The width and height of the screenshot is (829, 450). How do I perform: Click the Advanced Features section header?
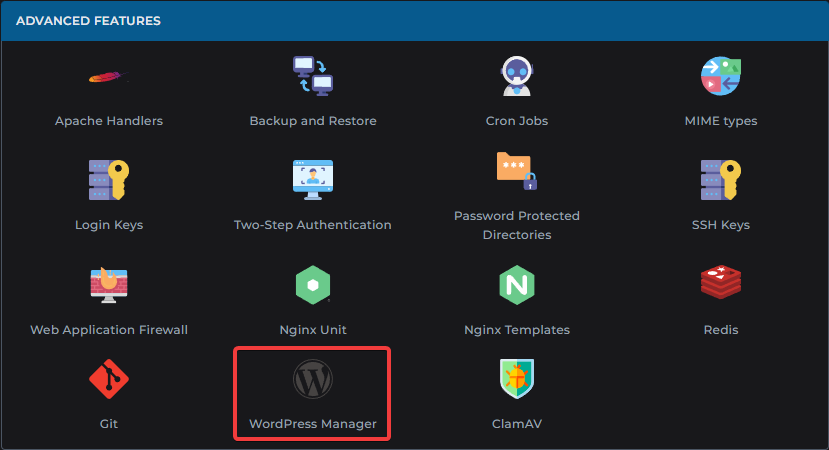[88, 21]
